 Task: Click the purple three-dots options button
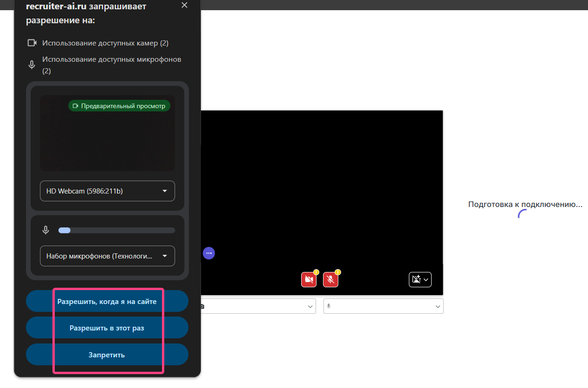[x=209, y=253]
